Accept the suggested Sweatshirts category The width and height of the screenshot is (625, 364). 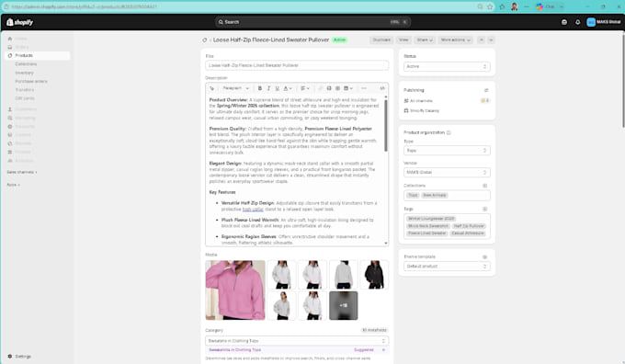click(234, 350)
